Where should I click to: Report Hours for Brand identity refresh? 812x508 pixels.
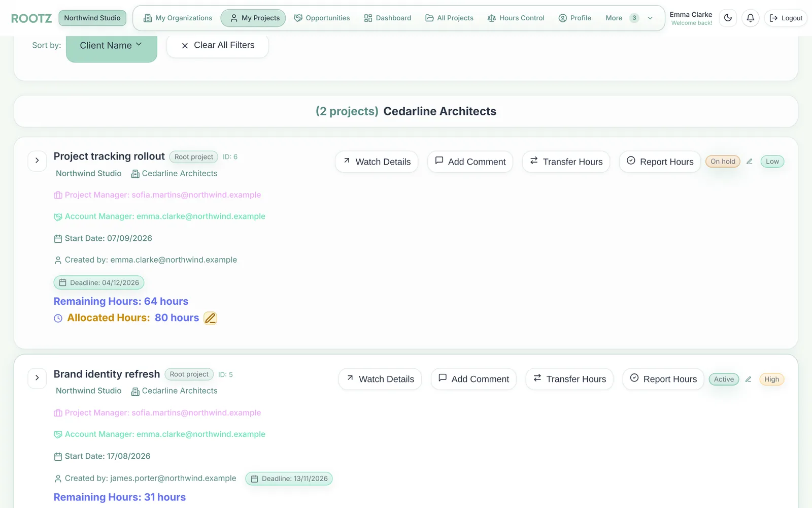click(x=663, y=379)
